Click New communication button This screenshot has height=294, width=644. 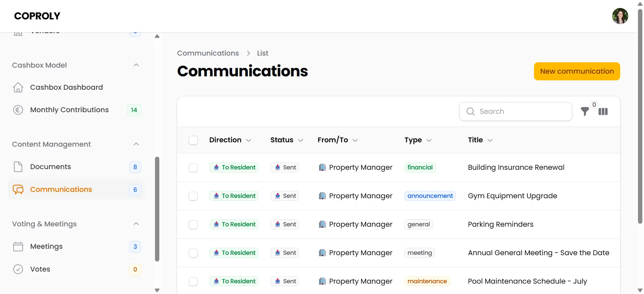pos(577,71)
